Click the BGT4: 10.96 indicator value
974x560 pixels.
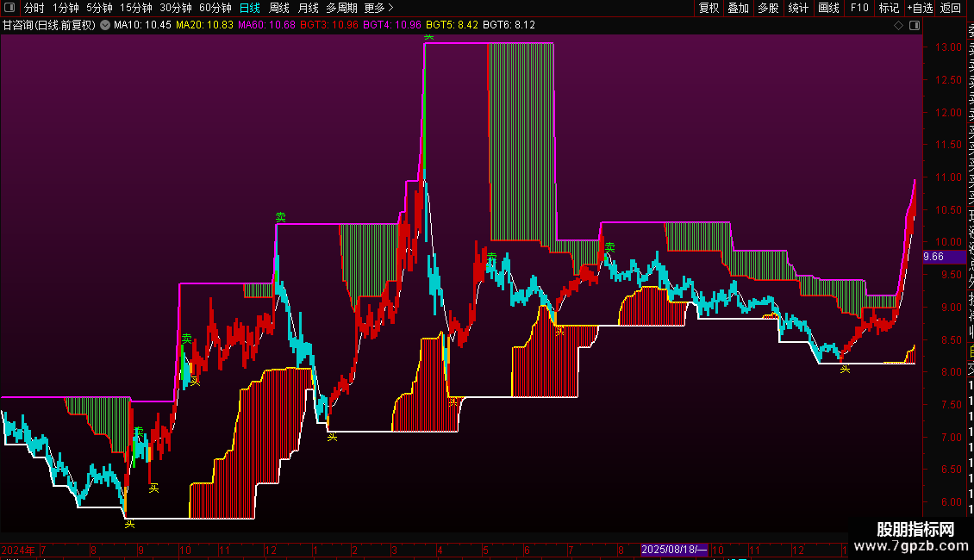coord(392,25)
